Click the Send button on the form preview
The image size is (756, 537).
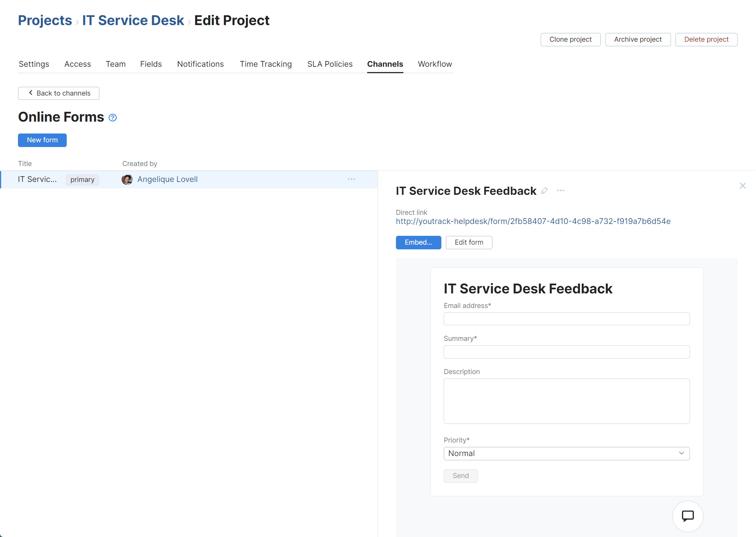point(460,476)
